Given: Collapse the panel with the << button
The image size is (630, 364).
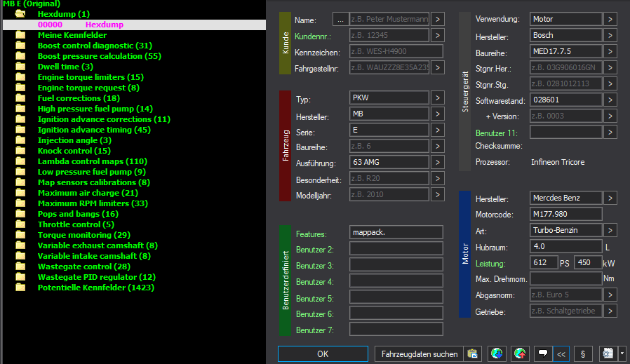Looking at the screenshot, I should click(561, 354).
